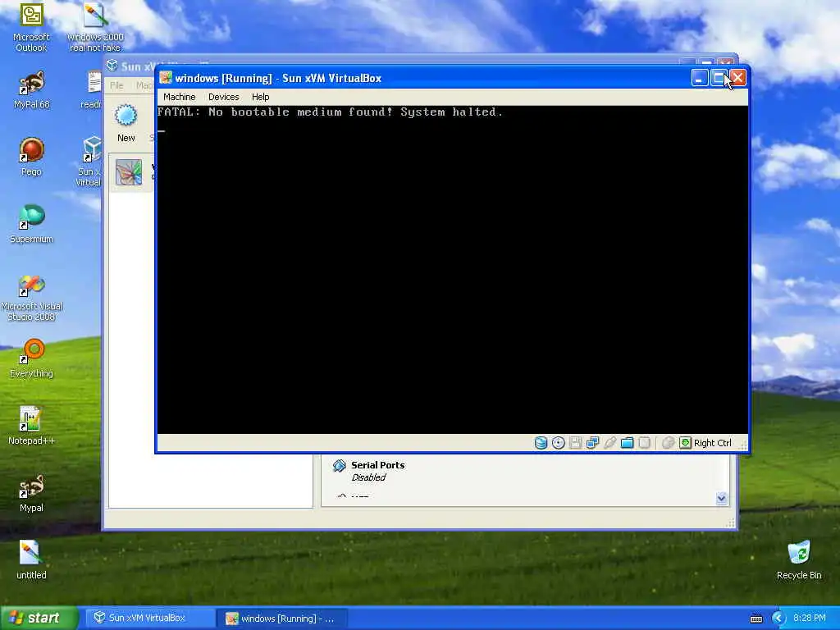This screenshot has height=630, width=840.
Task: Open Microsoft Outlook desktop shortcut
Action: [31, 28]
